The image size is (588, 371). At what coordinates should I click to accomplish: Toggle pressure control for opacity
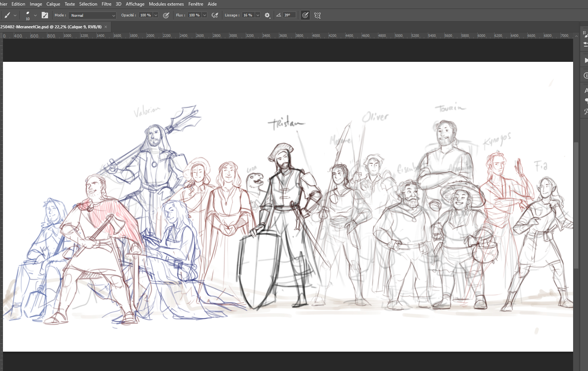[166, 15]
